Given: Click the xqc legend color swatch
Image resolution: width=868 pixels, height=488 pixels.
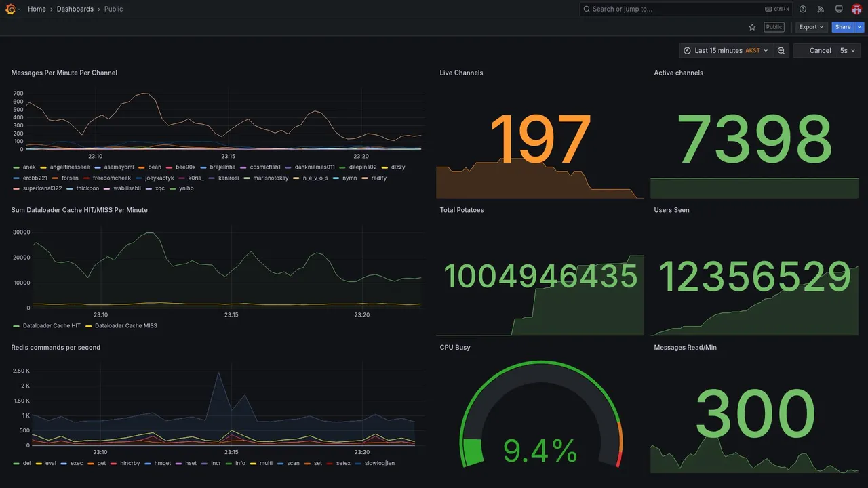Looking at the screenshot, I should (x=149, y=188).
